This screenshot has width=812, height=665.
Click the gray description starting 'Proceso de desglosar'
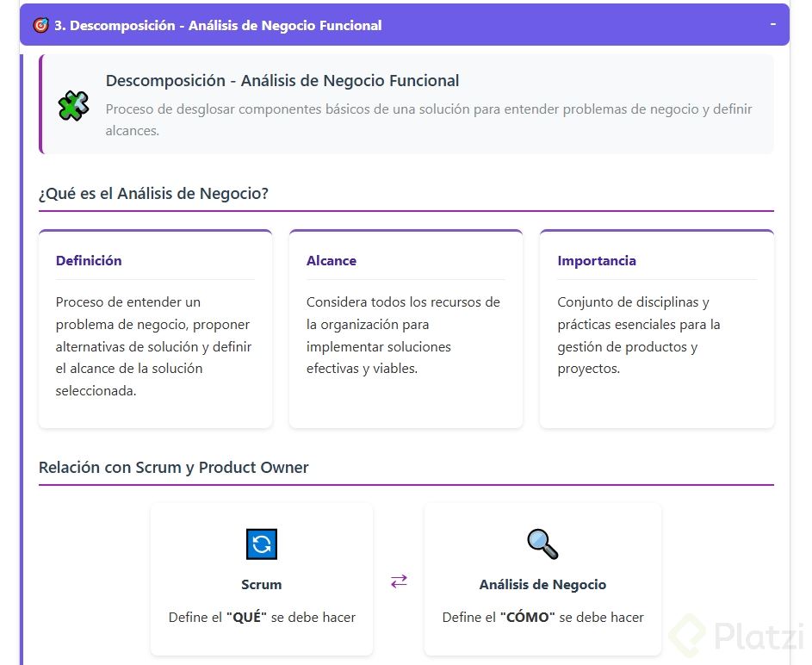point(429,120)
